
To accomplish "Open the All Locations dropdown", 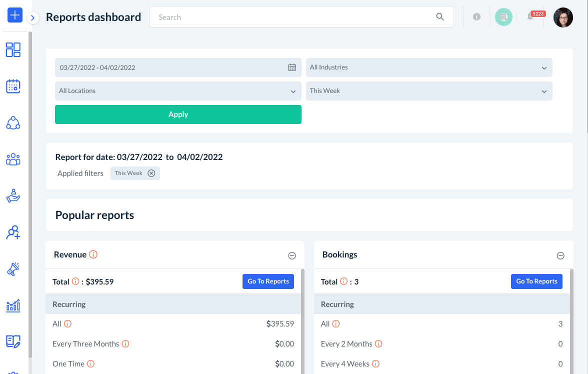I will click(178, 91).
